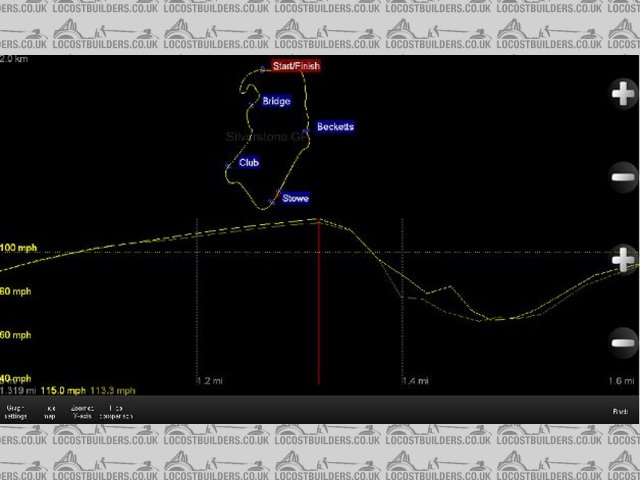Image resolution: width=640 pixels, height=480 pixels.
Task: Zoom in the track map with upper plus
Action: [622, 95]
